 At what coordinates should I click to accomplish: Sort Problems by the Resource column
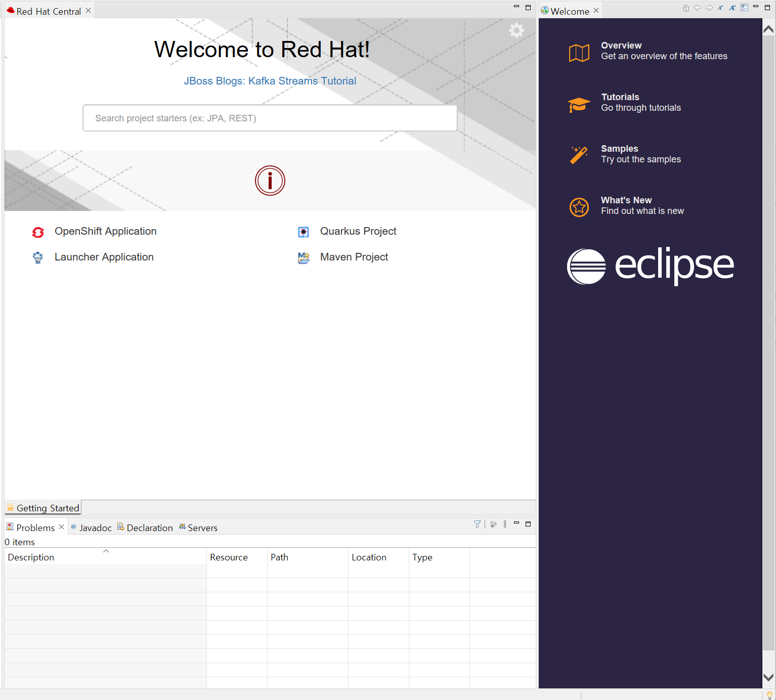[237, 557]
